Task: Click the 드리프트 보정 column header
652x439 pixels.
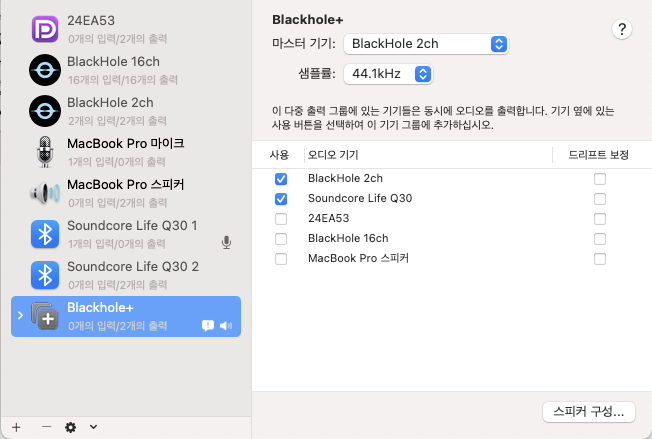Action: point(598,155)
